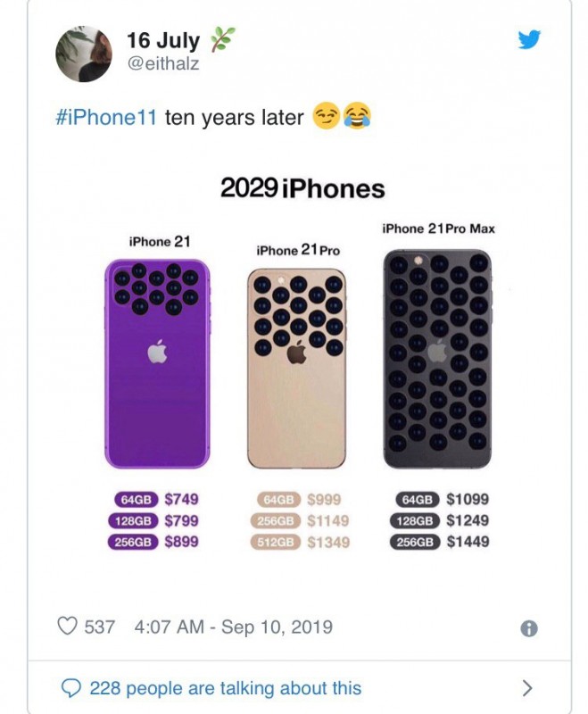Click the black iPhone 21 Pro Max image
The image size is (588, 714).
click(x=437, y=359)
